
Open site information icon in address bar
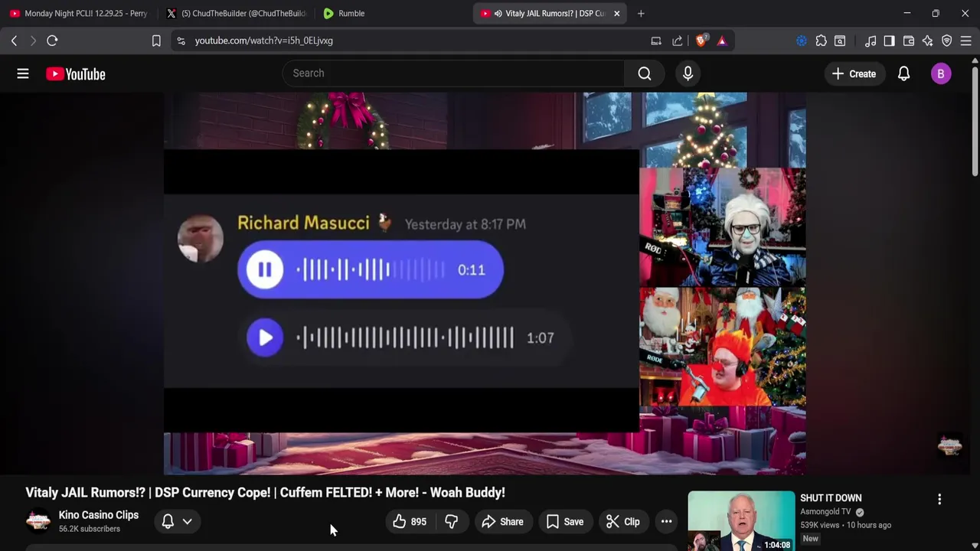pos(181,41)
